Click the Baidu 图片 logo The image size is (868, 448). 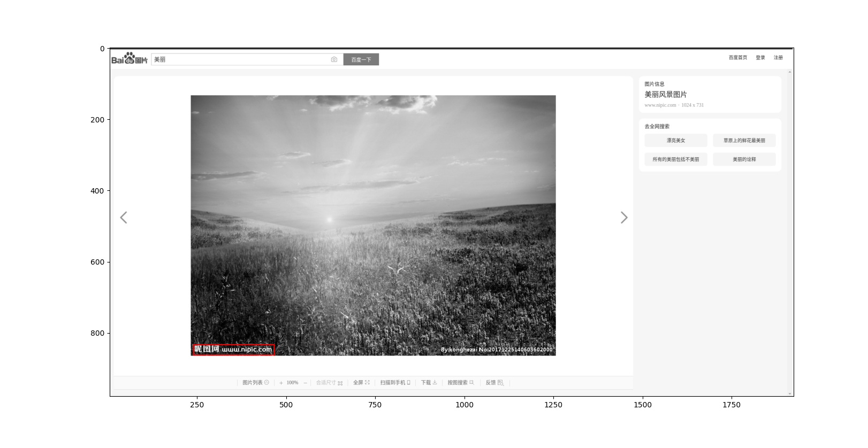130,58
